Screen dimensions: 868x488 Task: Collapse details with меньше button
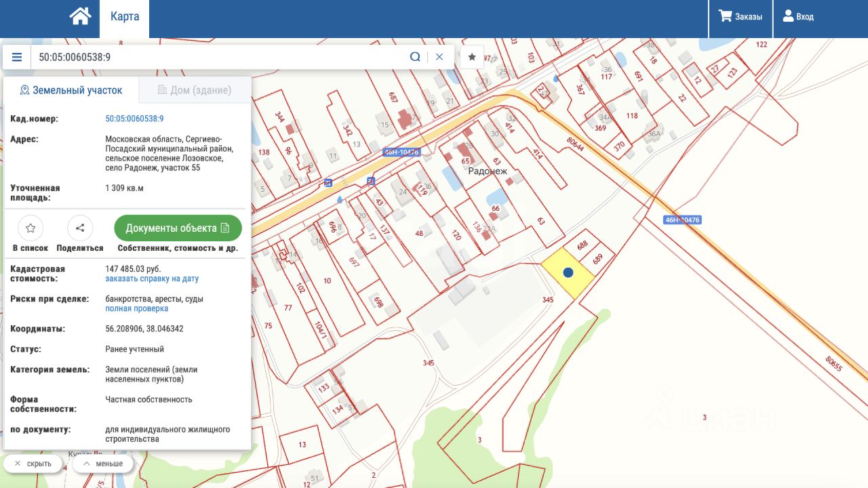102,464
